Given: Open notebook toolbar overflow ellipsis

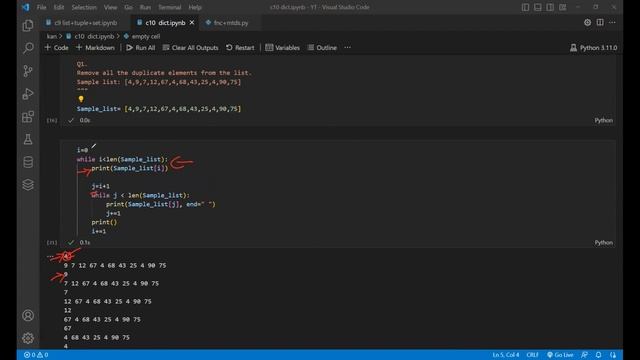Looking at the screenshot, I should [x=347, y=48].
